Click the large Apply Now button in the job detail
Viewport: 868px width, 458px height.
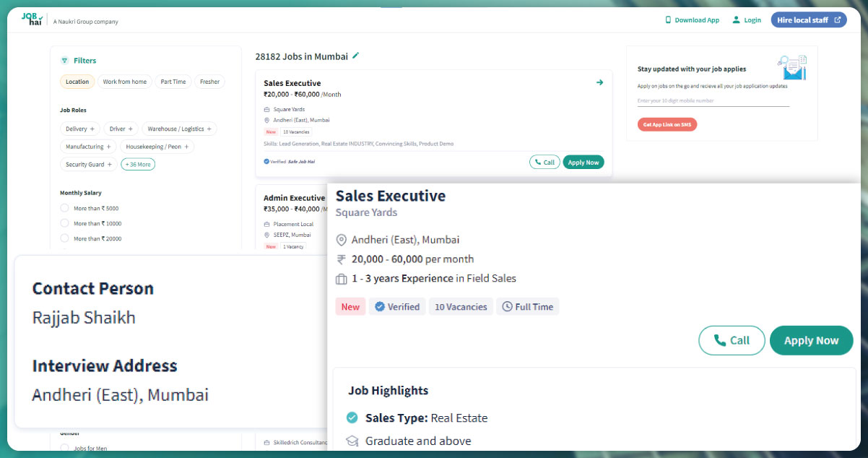[812, 340]
